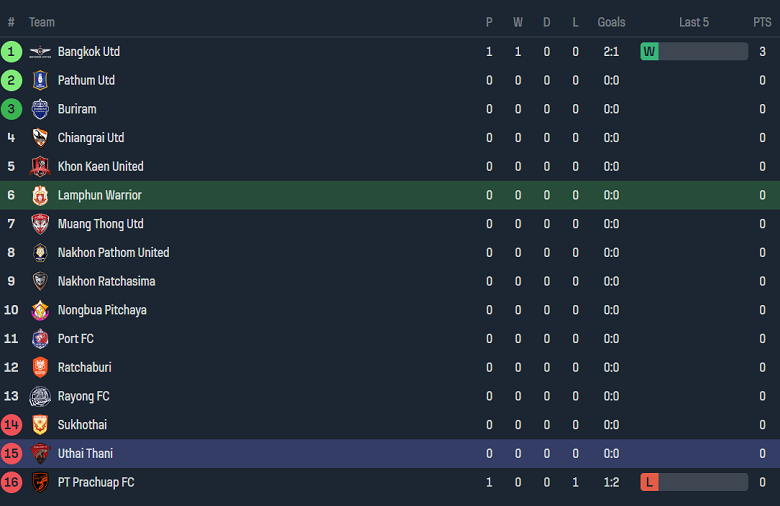Click PT Prachuap's red L form badge
The width and height of the screenshot is (780, 506).
[x=650, y=482]
